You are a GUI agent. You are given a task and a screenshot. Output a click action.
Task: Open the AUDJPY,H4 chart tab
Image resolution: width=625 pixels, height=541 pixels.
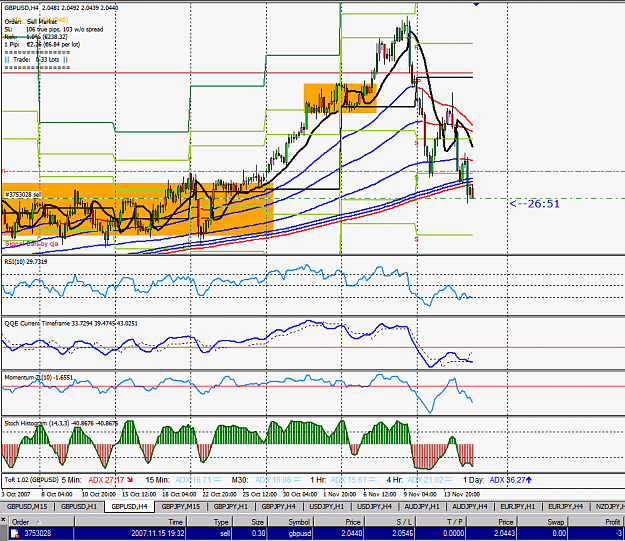(470, 507)
